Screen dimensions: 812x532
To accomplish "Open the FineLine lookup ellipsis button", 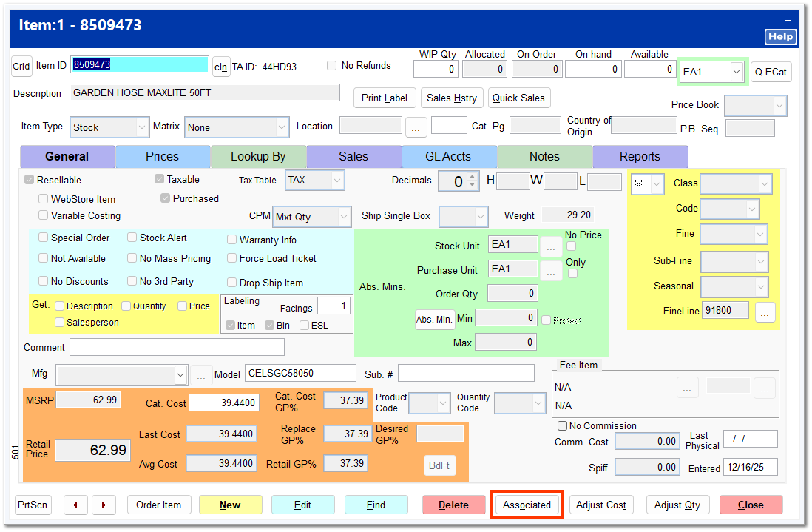I will pyautogui.click(x=765, y=312).
